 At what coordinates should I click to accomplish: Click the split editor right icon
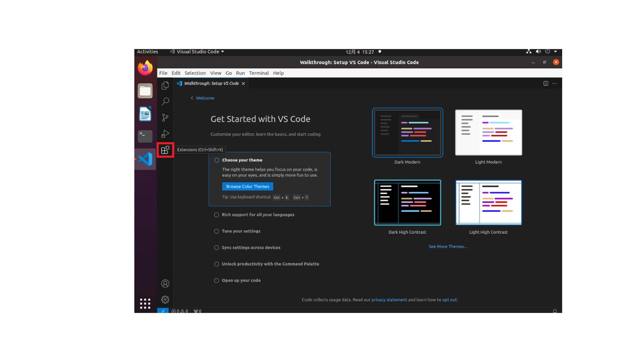point(546,83)
